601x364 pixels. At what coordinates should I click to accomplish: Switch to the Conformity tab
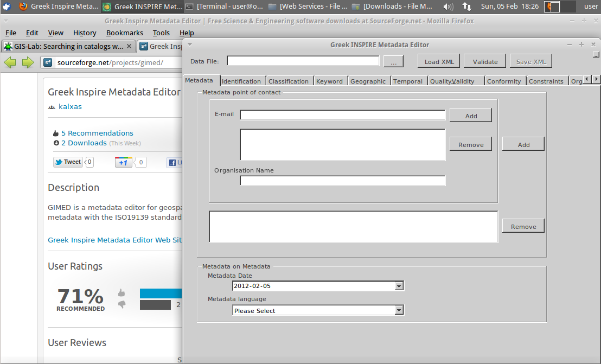pyautogui.click(x=504, y=81)
